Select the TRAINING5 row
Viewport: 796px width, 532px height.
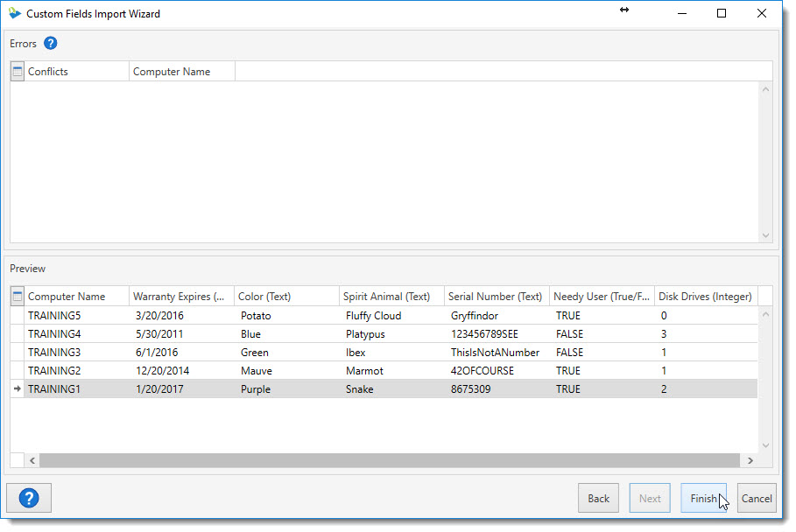(384, 316)
